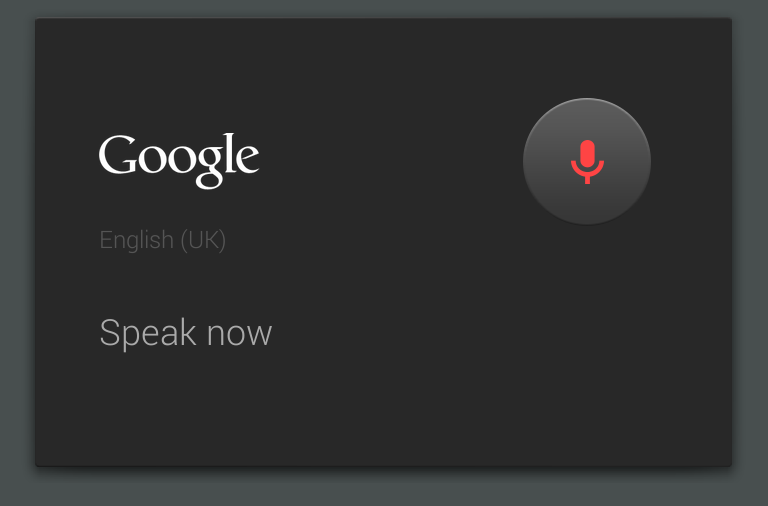This screenshot has width=768, height=506.
Task: Click the white Google wordmark
Action: click(x=179, y=158)
